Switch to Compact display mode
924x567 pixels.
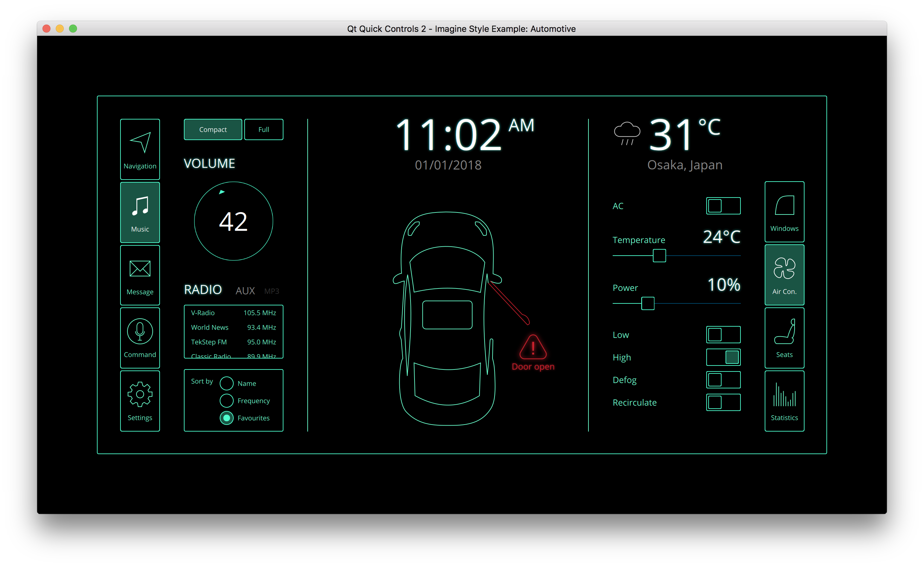pos(212,129)
